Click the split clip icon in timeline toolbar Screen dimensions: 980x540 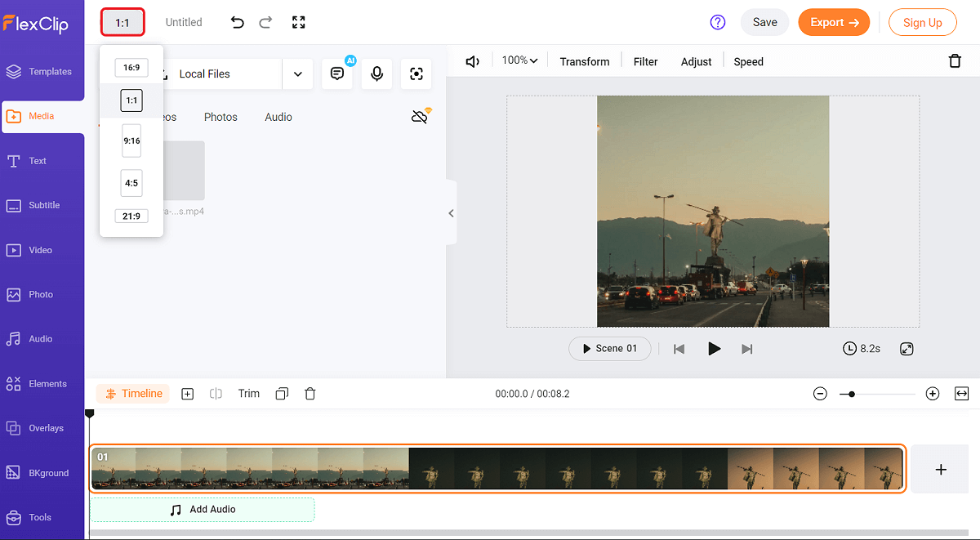click(x=216, y=393)
